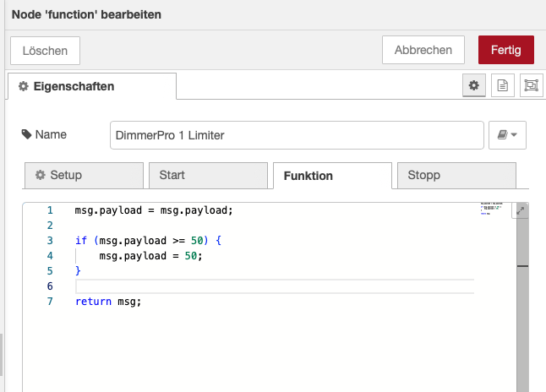Open the Stopp tab
Image resolution: width=546 pixels, height=392 pixels.
pos(456,176)
